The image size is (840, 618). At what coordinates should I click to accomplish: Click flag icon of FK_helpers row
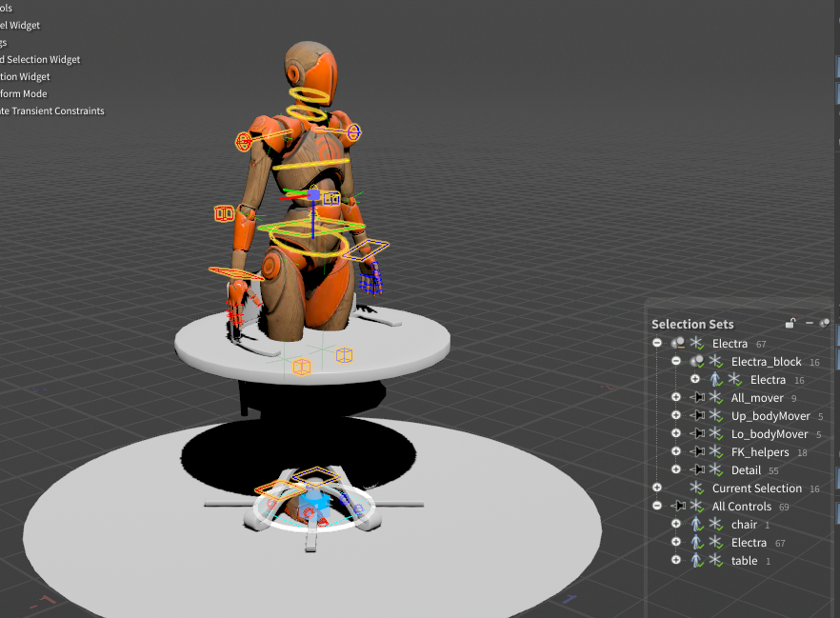[x=697, y=452]
